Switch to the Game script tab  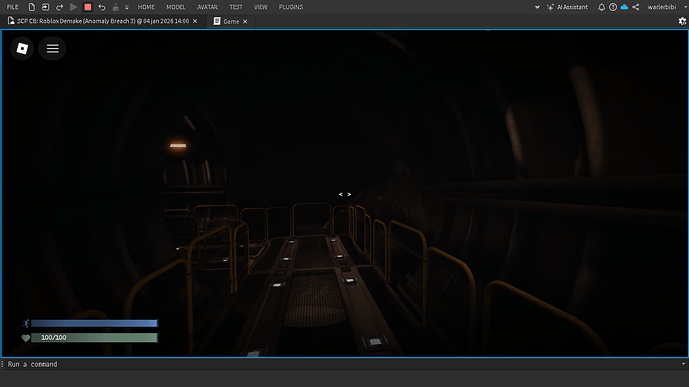[231, 21]
